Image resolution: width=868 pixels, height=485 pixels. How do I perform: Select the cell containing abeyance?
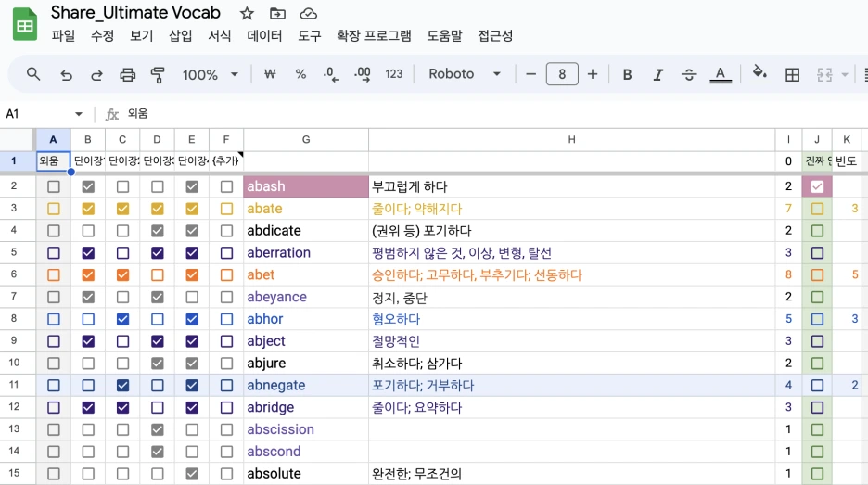point(306,297)
